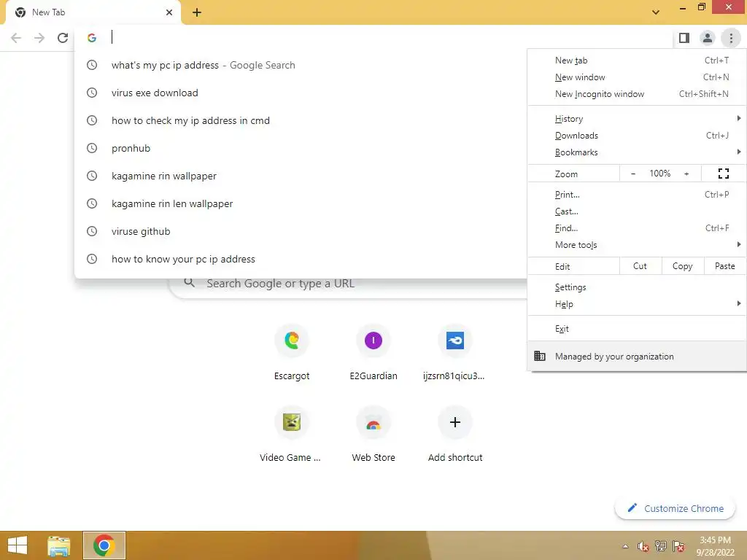Image resolution: width=747 pixels, height=560 pixels.
Task: Select suggestion kagamine rin len wallpaper
Action: 301,203
